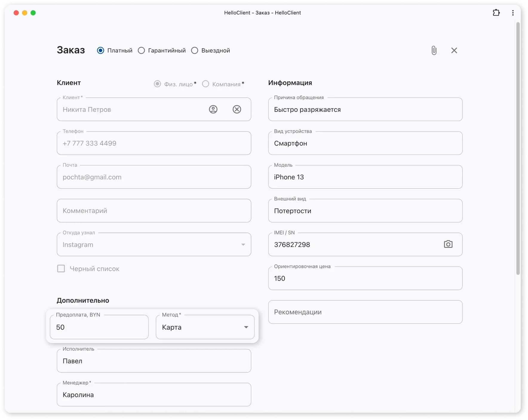Open client profile icon in Клиент field

point(213,109)
